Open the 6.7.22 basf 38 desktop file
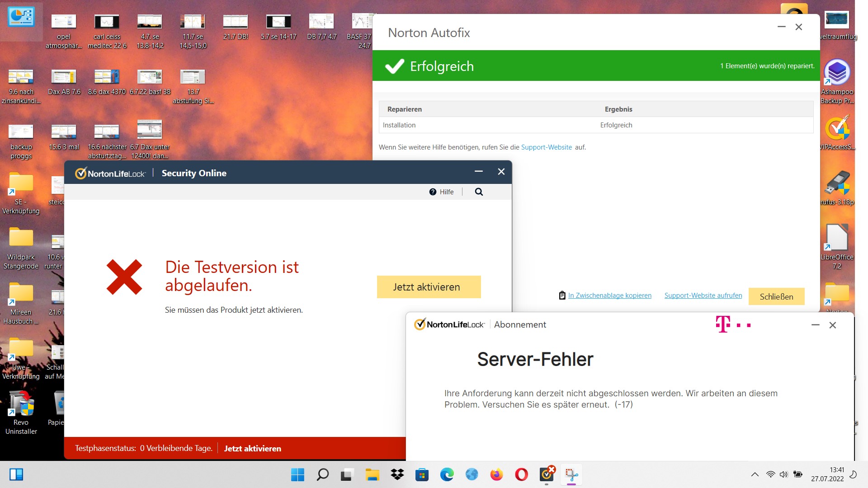The width and height of the screenshot is (868, 488). [x=150, y=82]
